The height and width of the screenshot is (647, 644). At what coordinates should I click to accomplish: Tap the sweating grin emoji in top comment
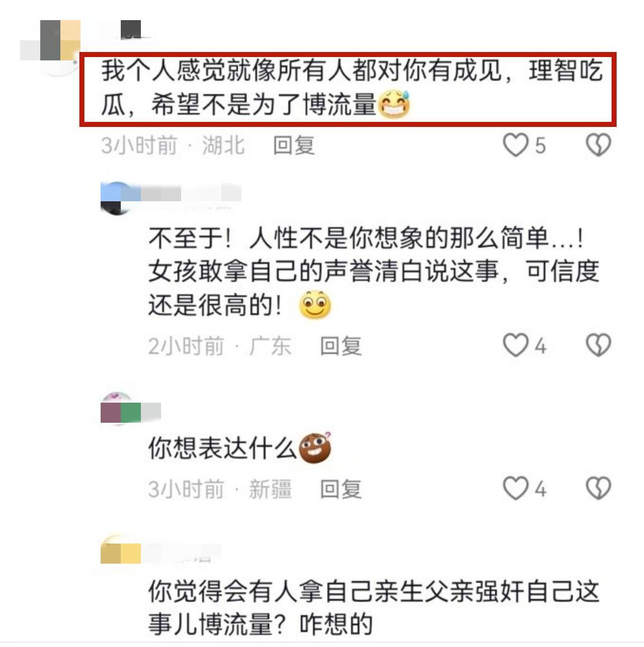394,105
